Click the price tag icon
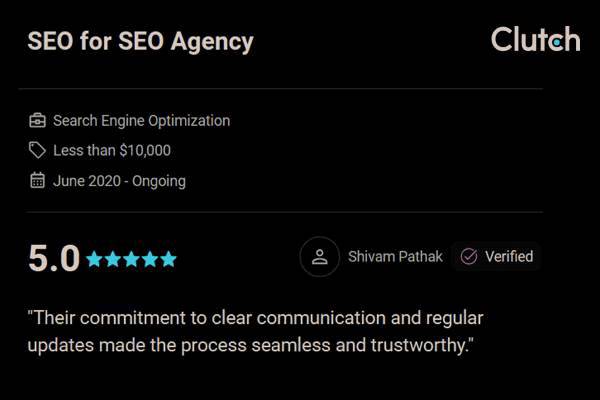This screenshot has width=600, height=400. pyautogui.click(x=37, y=151)
